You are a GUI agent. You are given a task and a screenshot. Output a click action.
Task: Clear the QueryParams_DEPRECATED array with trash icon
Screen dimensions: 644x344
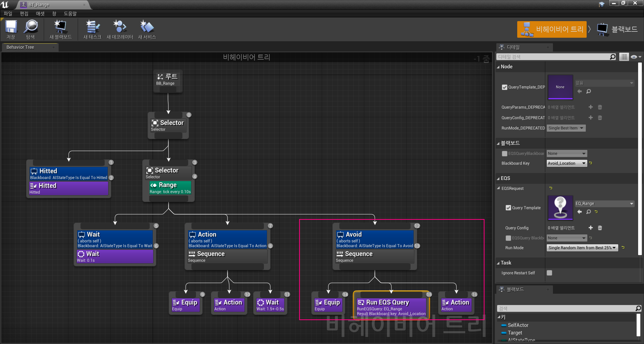[600, 107]
